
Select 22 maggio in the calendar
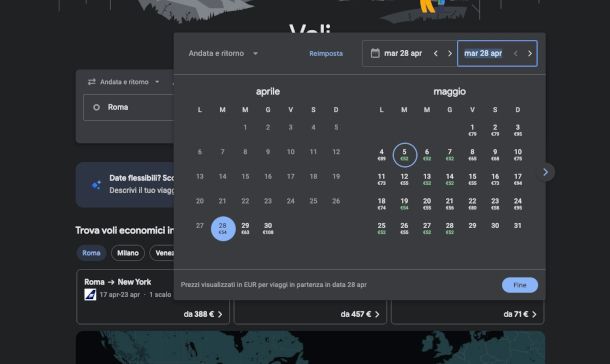click(472, 203)
